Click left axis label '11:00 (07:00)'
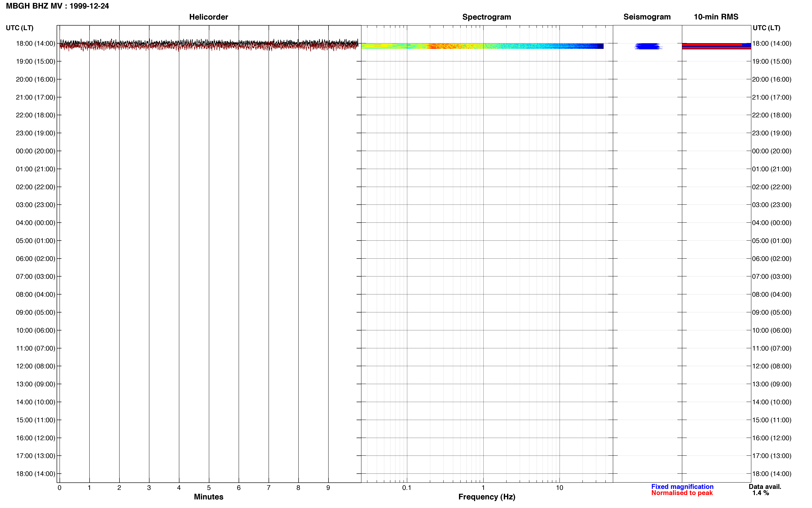 (x=36, y=348)
